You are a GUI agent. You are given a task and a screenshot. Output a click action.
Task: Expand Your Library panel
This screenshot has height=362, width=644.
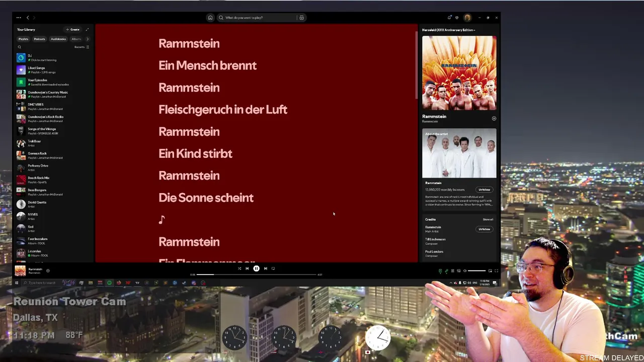[87, 30]
